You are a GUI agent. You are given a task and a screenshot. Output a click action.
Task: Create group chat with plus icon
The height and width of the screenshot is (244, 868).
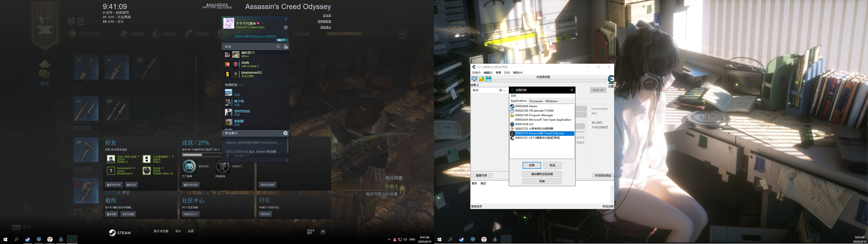click(x=285, y=133)
